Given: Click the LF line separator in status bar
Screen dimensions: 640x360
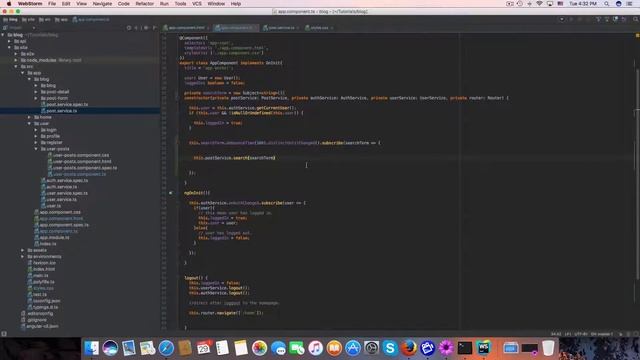Looking at the screenshot, I should click(568, 334).
